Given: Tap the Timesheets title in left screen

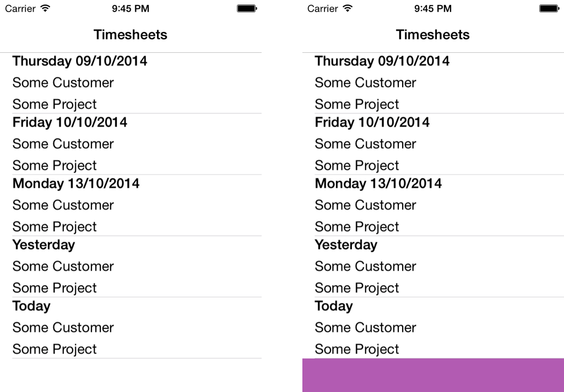Looking at the screenshot, I should (x=131, y=35).
